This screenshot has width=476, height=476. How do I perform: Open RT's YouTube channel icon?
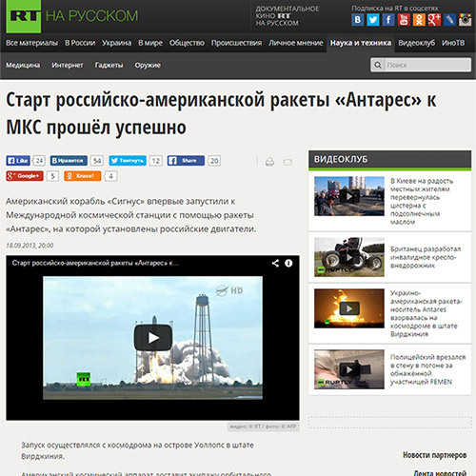click(x=404, y=20)
